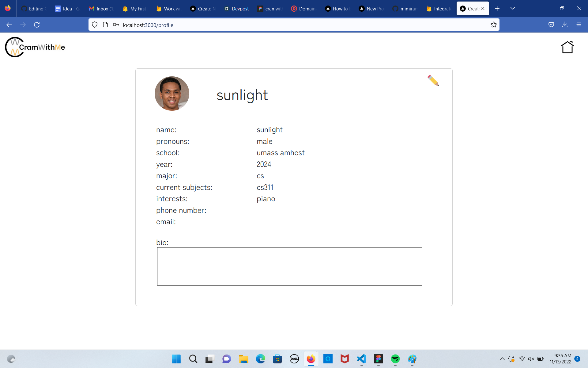Click the CramWithMe logo
Viewport: 588px width, 368px height.
(x=35, y=47)
